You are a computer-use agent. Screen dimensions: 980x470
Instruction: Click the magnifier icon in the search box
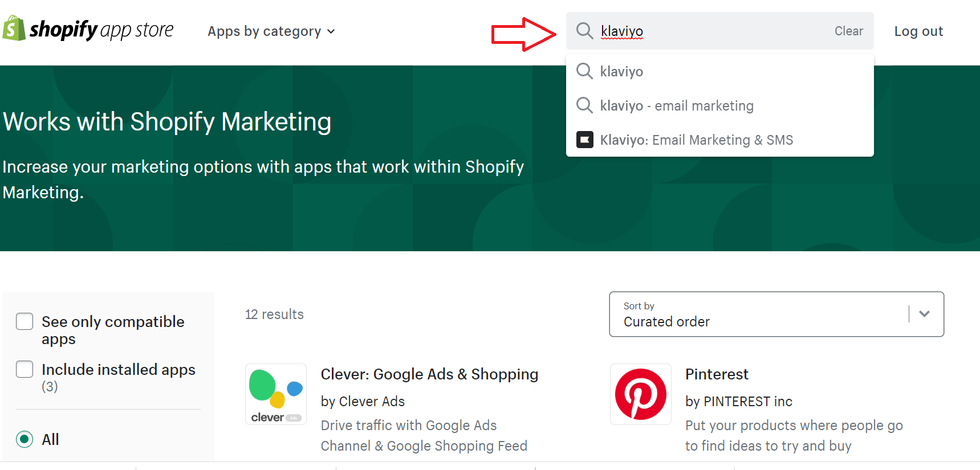(584, 31)
